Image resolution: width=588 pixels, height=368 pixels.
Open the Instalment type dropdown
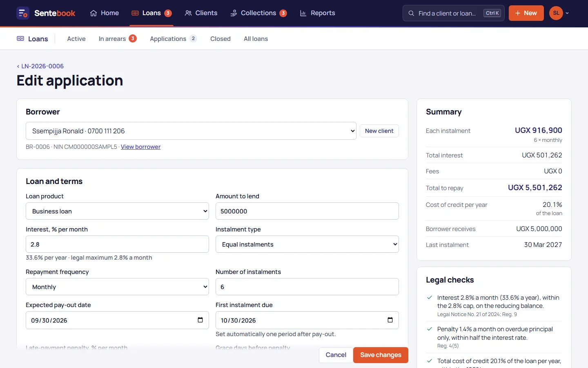pos(307,244)
